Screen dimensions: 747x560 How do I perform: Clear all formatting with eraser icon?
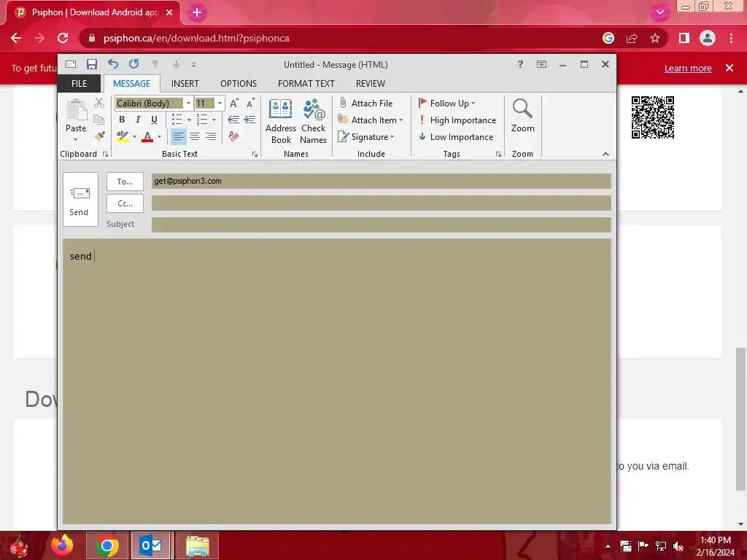(233, 136)
